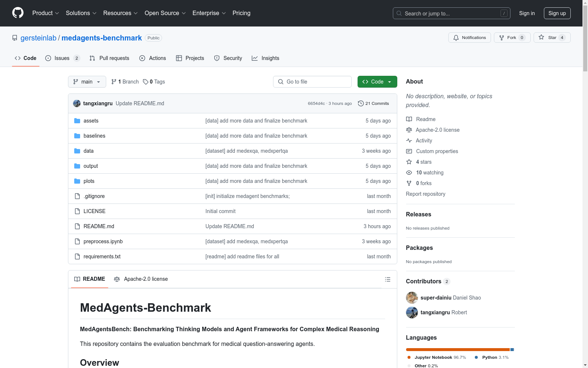This screenshot has width=588, height=368.
Task: Expand the Resources menu
Action: pyautogui.click(x=121, y=13)
